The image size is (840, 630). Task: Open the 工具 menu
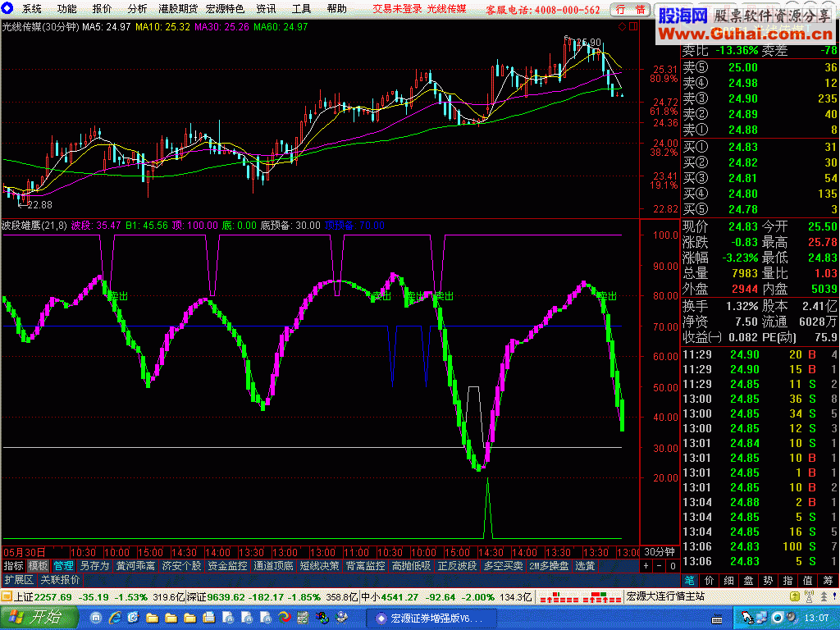tap(301, 9)
